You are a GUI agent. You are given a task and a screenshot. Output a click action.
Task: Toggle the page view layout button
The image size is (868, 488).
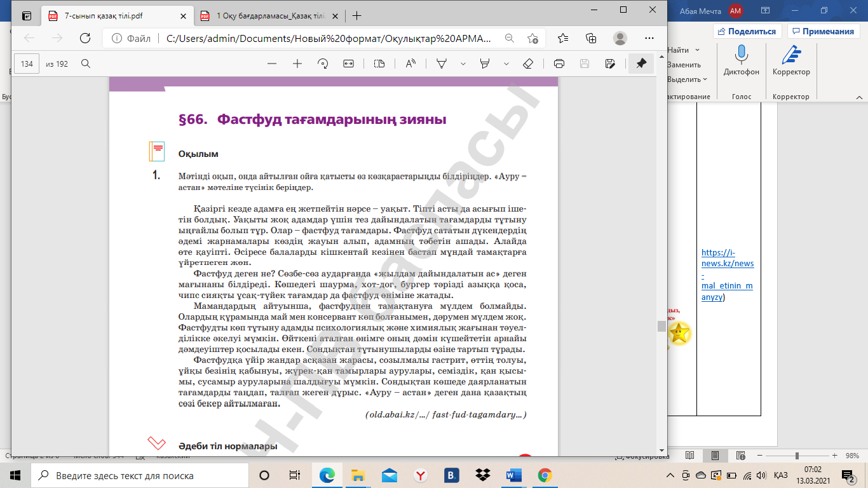pos(379,64)
